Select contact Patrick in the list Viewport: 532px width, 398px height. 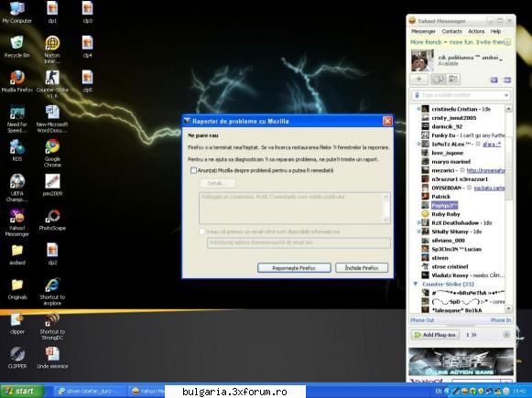point(440,197)
